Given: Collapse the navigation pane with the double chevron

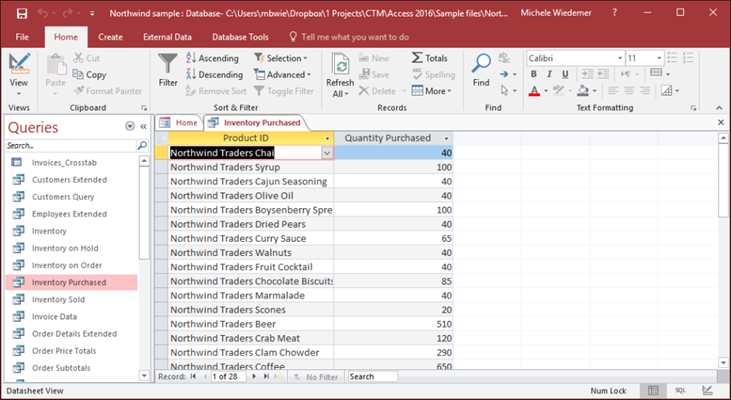Looking at the screenshot, I should pyautogui.click(x=143, y=126).
